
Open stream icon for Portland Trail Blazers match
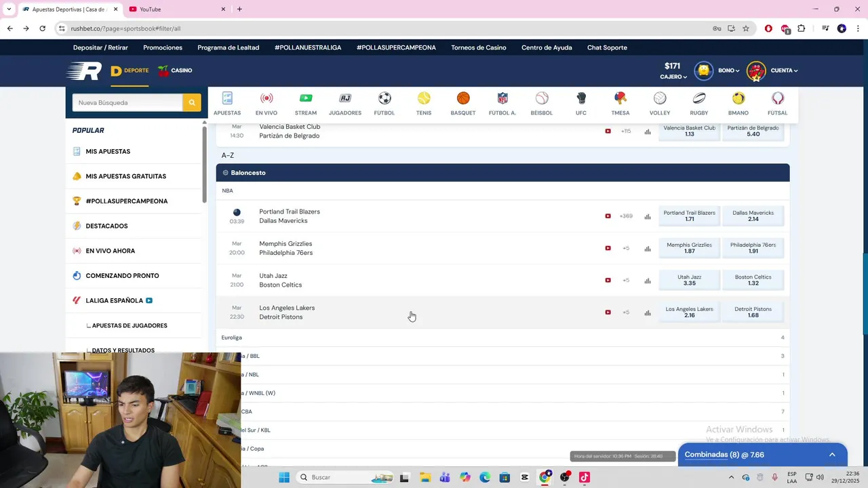[x=608, y=216]
